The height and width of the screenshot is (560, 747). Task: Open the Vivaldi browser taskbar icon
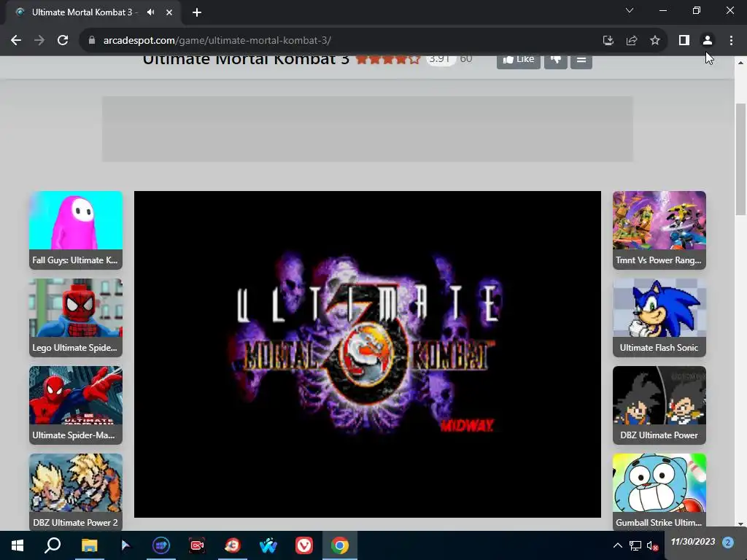[x=304, y=545]
